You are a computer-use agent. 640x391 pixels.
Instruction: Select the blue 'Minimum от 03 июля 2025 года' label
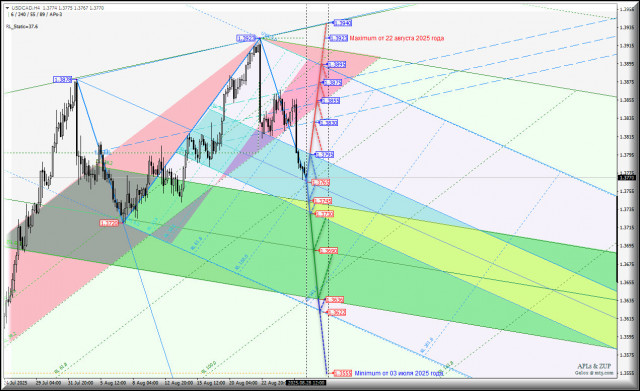pyautogui.click(x=399, y=373)
